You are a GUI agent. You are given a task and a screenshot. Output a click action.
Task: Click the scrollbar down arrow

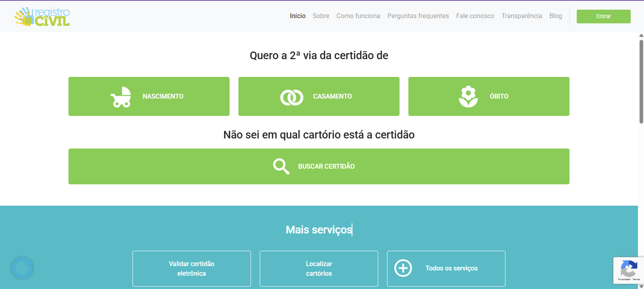click(x=641, y=287)
